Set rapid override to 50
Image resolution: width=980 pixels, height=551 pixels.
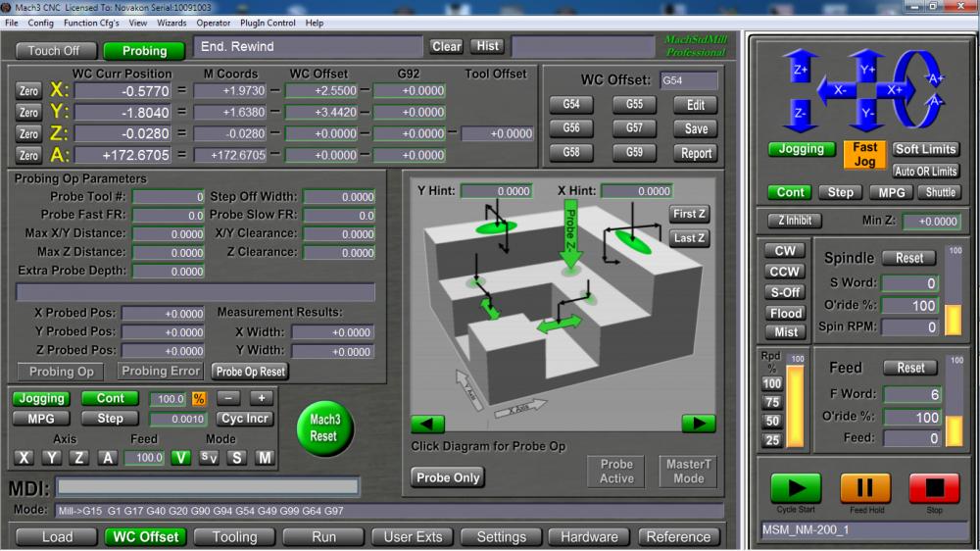[772, 421]
